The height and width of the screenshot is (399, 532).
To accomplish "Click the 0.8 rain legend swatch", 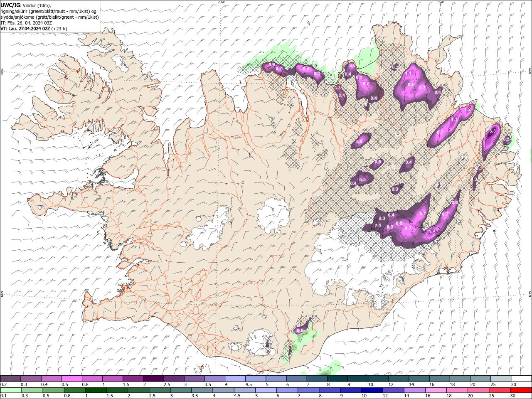I will click(x=74, y=390).
